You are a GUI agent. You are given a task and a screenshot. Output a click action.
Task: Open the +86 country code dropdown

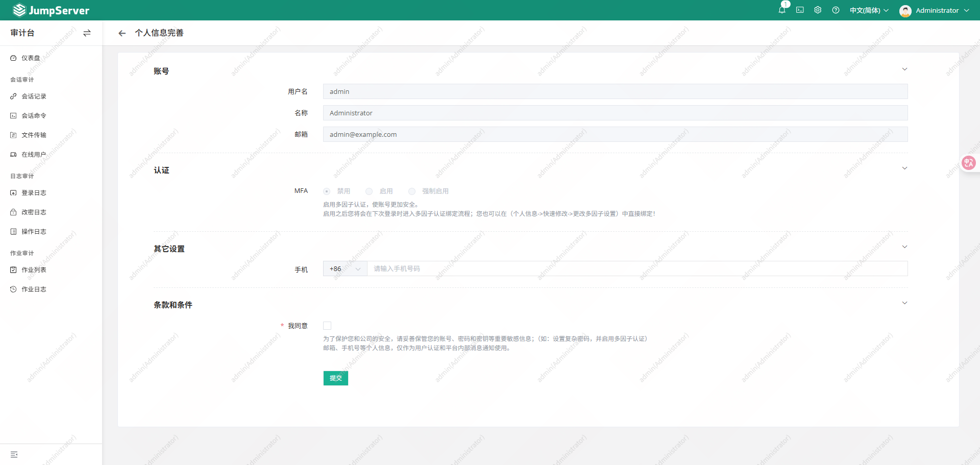(345, 269)
